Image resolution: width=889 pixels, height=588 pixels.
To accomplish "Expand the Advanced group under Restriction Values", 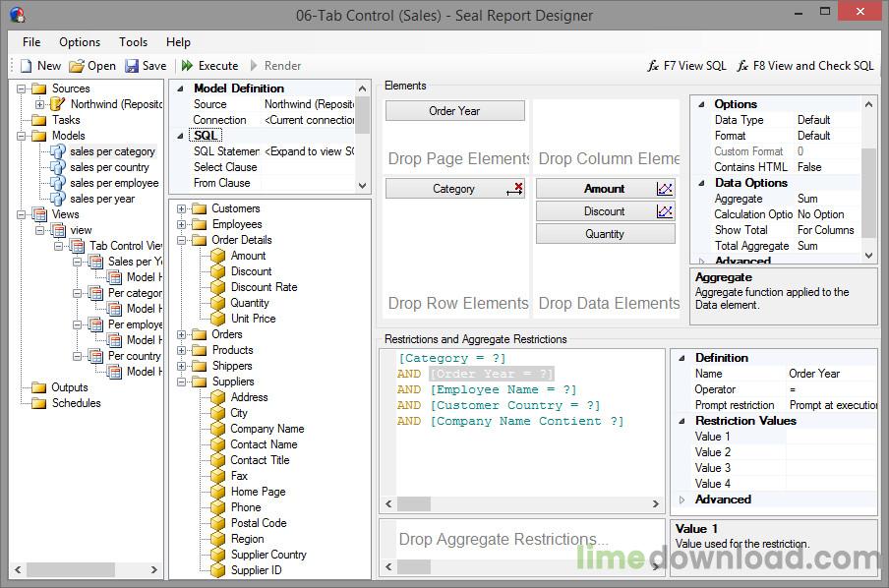I will point(682,500).
